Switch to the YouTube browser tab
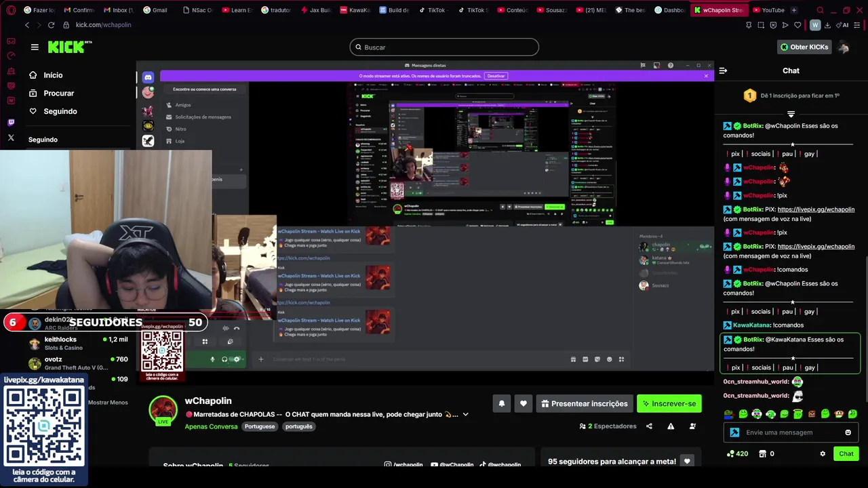The height and width of the screenshot is (488, 868). pos(767,10)
